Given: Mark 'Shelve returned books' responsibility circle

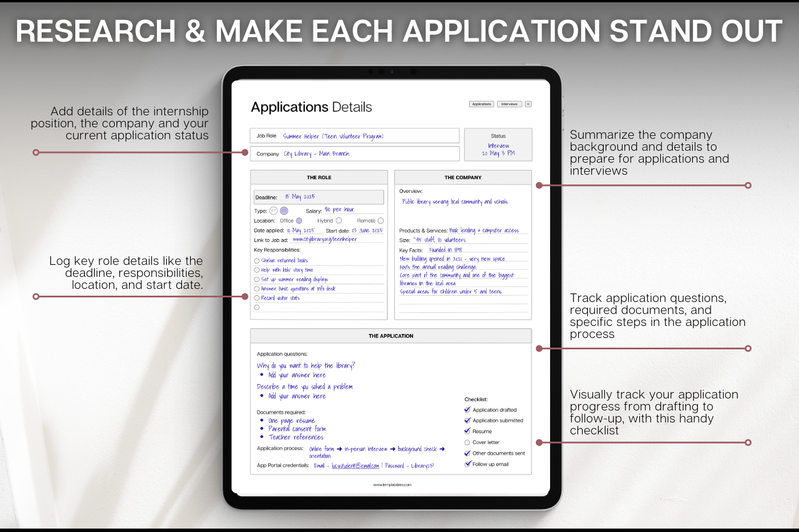Looking at the screenshot, I should tap(257, 261).
